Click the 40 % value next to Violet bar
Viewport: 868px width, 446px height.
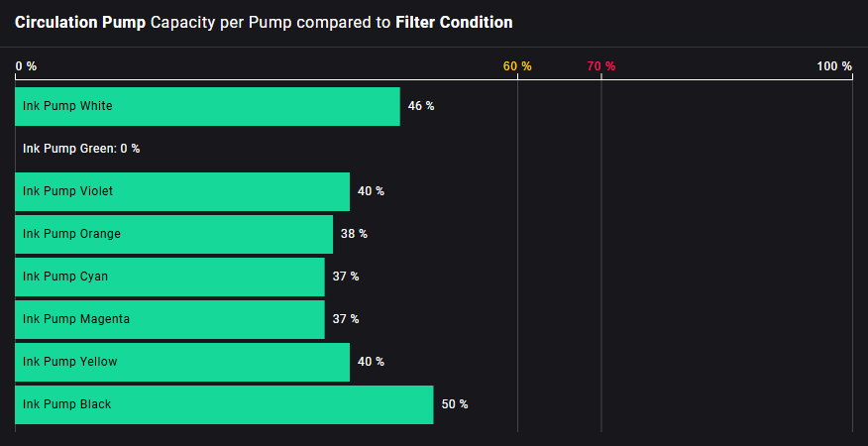tap(371, 191)
